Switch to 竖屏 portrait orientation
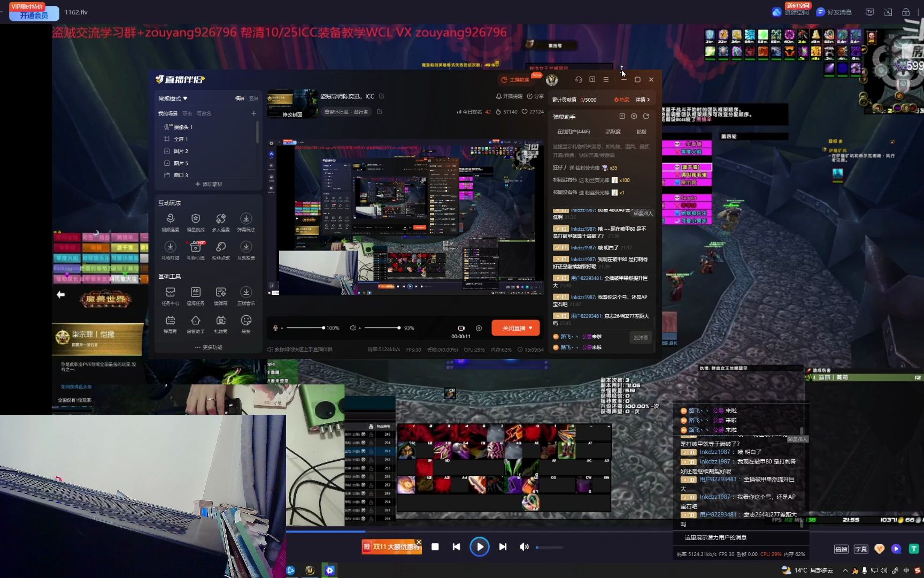The width and height of the screenshot is (924, 578). point(254,98)
